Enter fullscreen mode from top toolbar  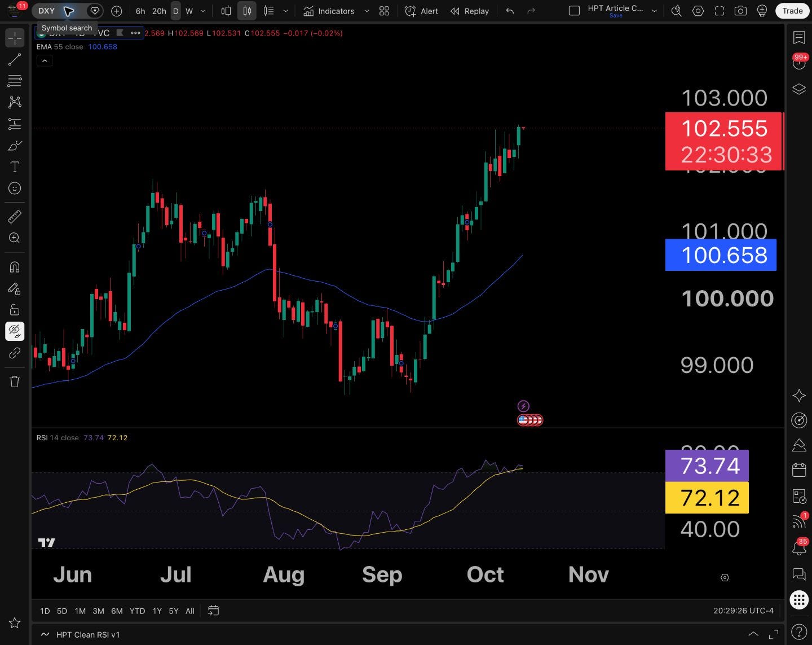(719, 11)
